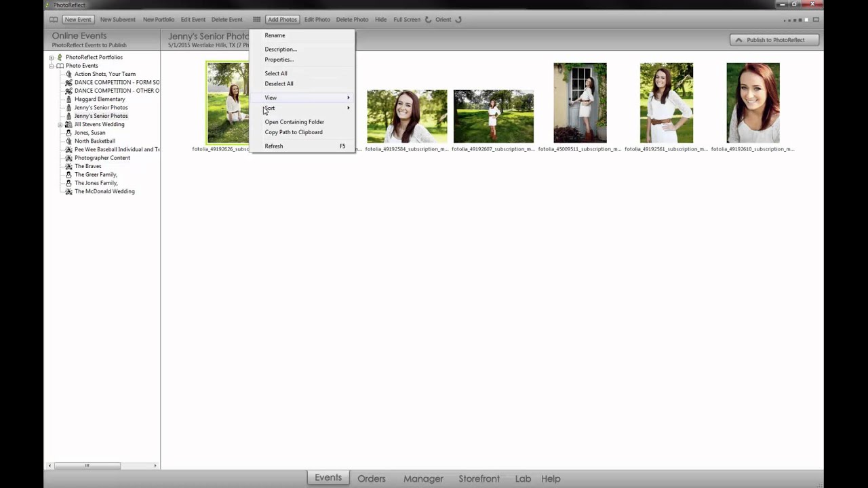This screenshot has width=868, height=488.
Task: Click the McDonald Wedding icon in the tree
Action: pyautogui.click(x=68, y=191)
